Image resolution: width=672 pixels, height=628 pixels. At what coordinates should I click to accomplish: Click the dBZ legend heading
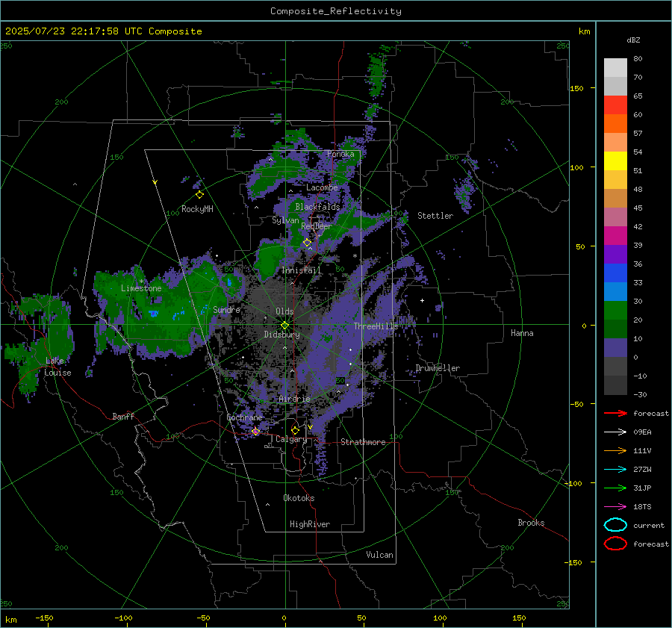(633, 40)
